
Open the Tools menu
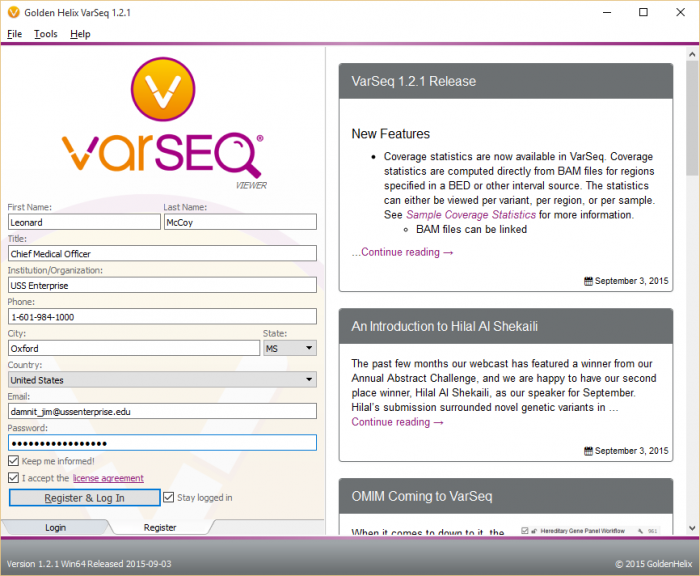[46, 34]
